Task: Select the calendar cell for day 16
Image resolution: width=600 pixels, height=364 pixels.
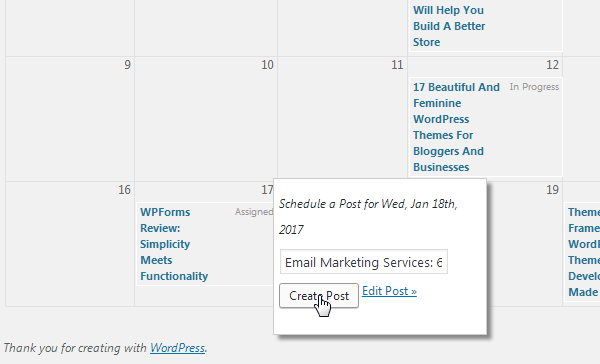Action: pyautogui.click(x=70, y=244)
